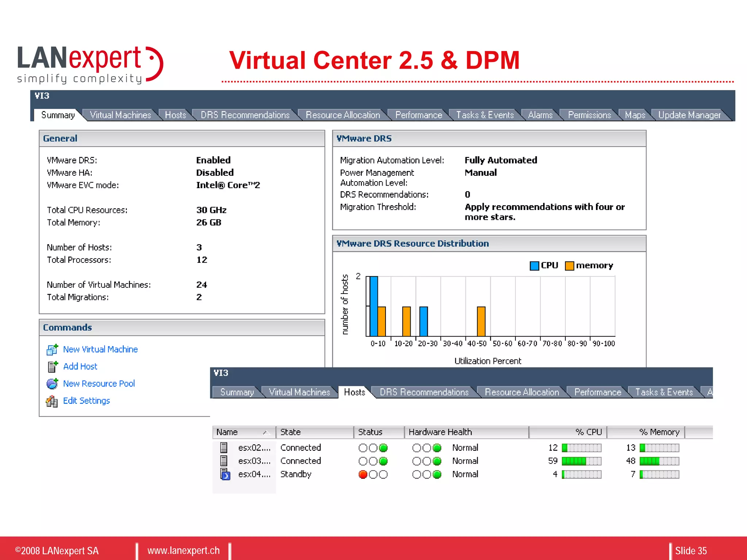Screen dimensions: 747x560
Task: Open Tasks & Events tab in lower panel
Action: tap(664, 392)
